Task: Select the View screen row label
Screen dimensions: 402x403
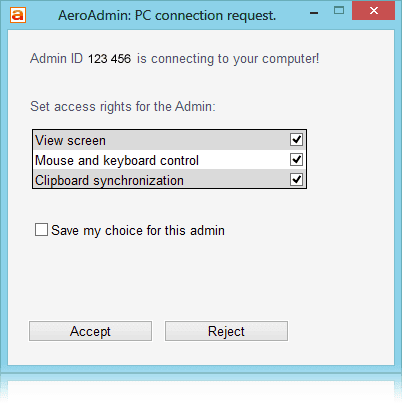Action: (70, 140)
